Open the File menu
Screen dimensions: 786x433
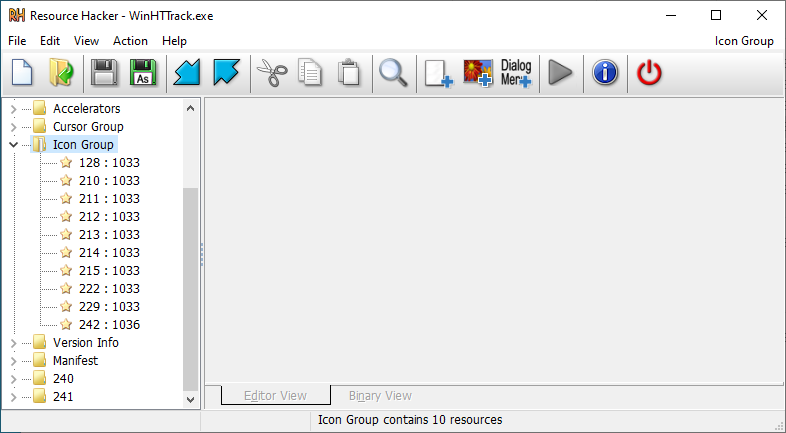click(x=17, y=41)
